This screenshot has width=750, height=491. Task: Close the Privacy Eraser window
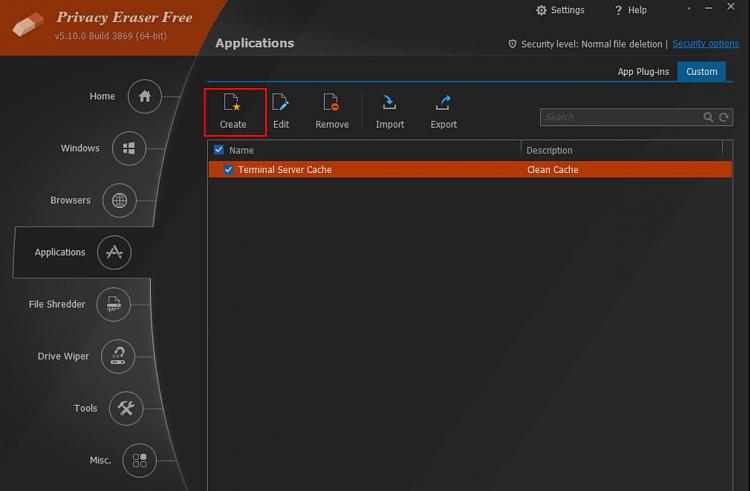point(731,7)
